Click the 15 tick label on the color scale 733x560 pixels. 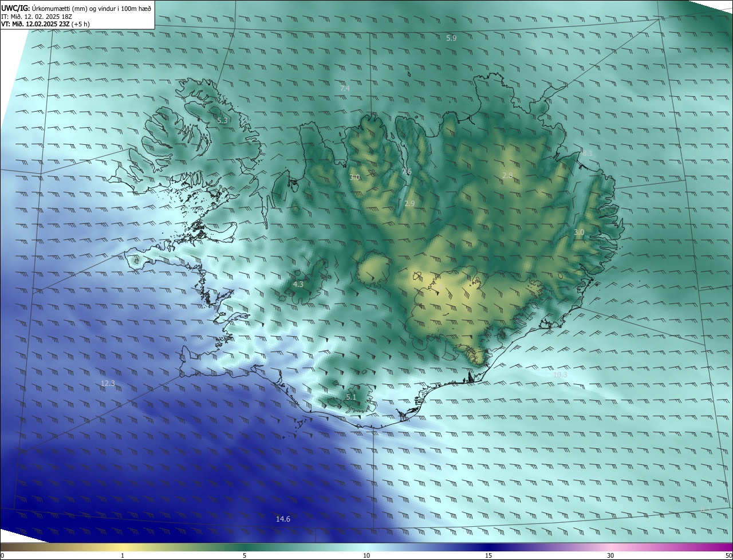488,555
